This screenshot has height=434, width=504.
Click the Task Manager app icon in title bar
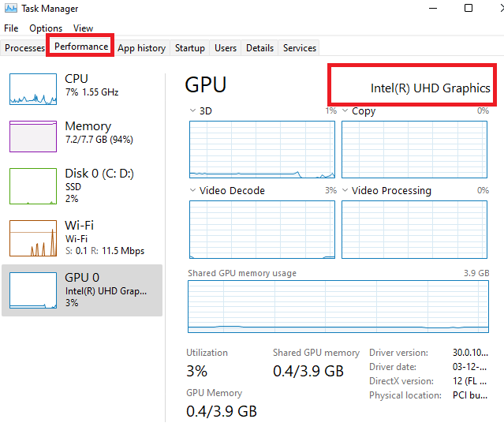[x=11, y=9]
